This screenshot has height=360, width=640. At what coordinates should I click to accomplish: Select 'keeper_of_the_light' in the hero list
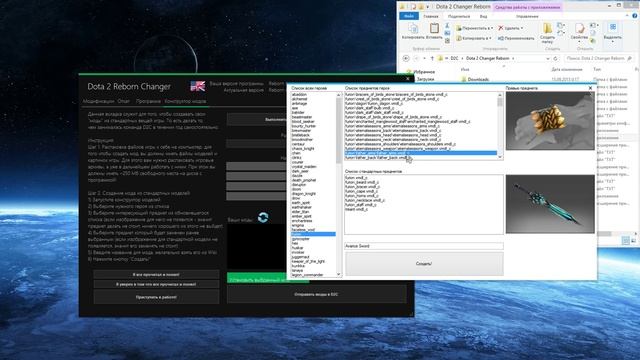(x=308, y=261)
